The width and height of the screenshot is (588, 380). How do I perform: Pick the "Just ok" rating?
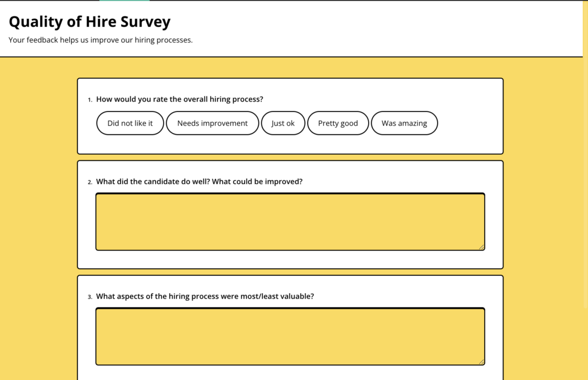[283, 123]
